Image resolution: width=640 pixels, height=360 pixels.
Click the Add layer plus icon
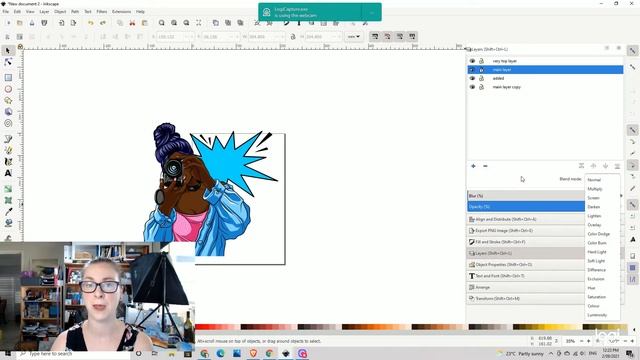pyautogui.click(x=473, y=166)
